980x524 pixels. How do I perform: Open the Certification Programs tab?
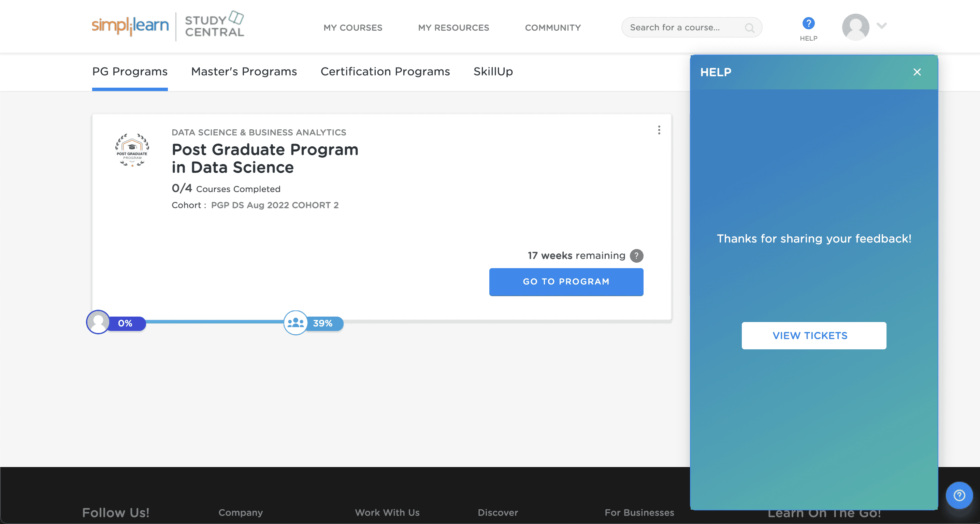click(x=385, y=72)
